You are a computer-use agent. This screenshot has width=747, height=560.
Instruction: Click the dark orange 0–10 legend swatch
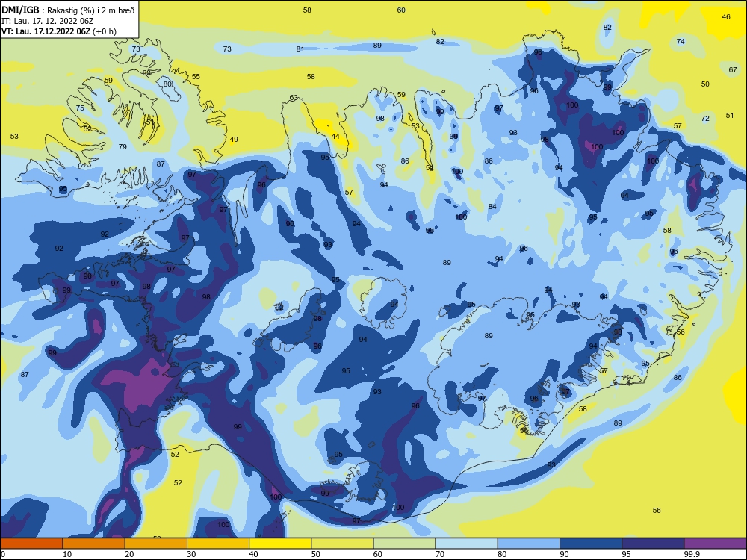click(31, 544)
